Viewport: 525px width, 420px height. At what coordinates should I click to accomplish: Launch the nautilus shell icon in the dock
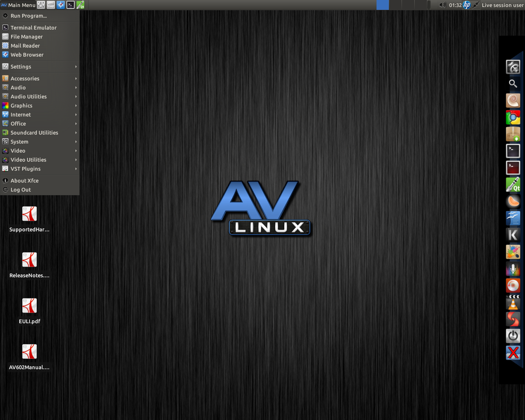pyautogui.click(x=513, y=100)
